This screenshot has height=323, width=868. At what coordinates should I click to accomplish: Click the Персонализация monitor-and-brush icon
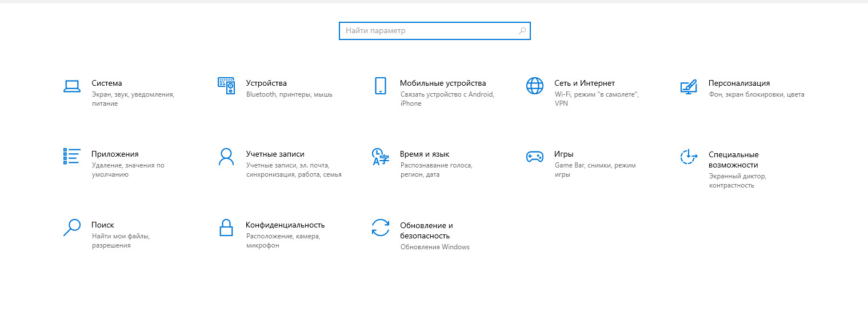point(689,86)
